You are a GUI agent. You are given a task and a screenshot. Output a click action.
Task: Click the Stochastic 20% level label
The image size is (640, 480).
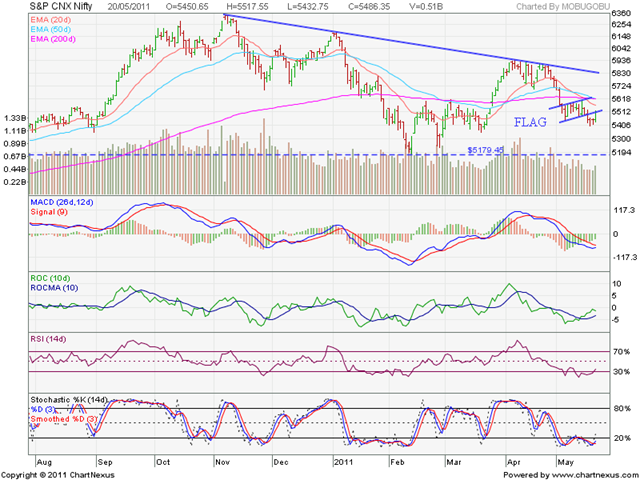pyautogui.click(x=621, y=438)
